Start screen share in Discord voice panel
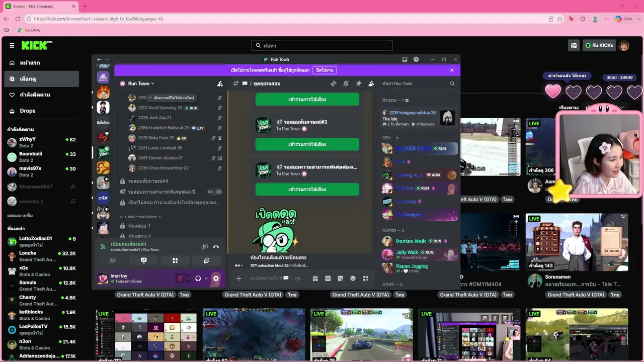This screenshot has width=644, height=362. click(x=144, y=260)
